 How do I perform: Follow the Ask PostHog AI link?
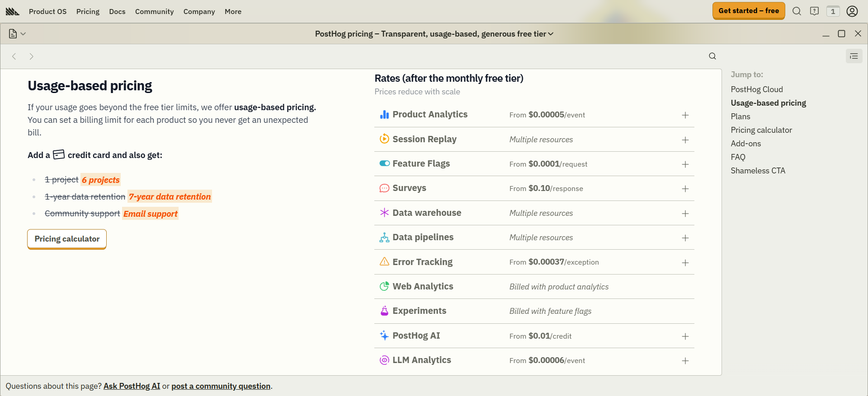pos(132,386)
